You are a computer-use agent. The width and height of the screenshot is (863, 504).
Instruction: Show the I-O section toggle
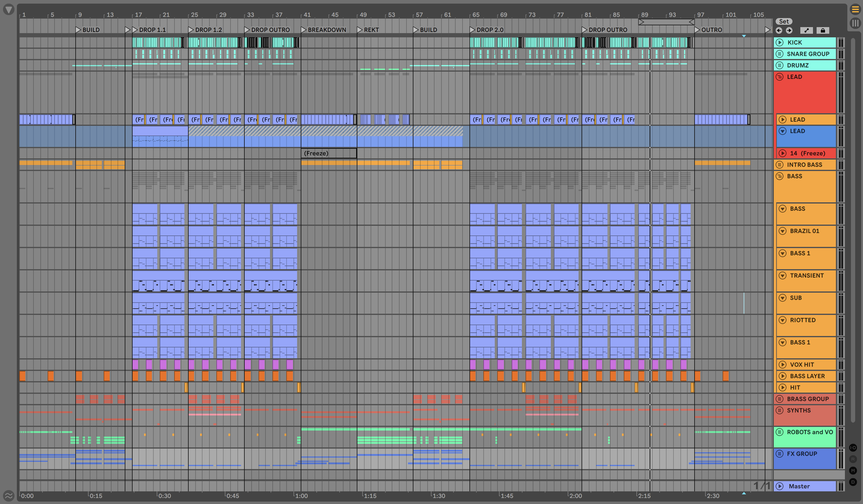(x=853, y=447)
